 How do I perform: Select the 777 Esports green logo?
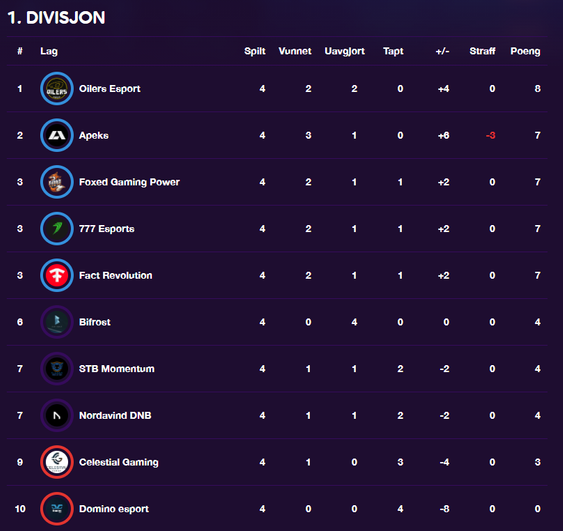[57, 229]
